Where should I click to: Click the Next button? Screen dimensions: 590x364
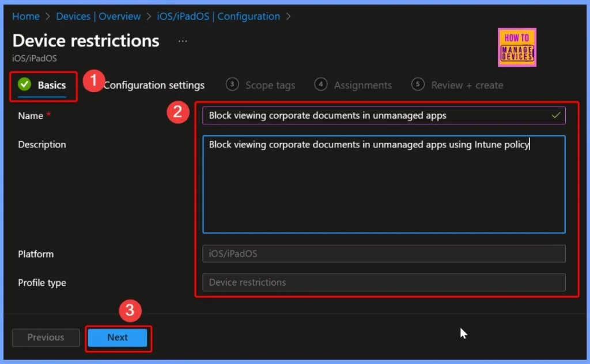118,338
